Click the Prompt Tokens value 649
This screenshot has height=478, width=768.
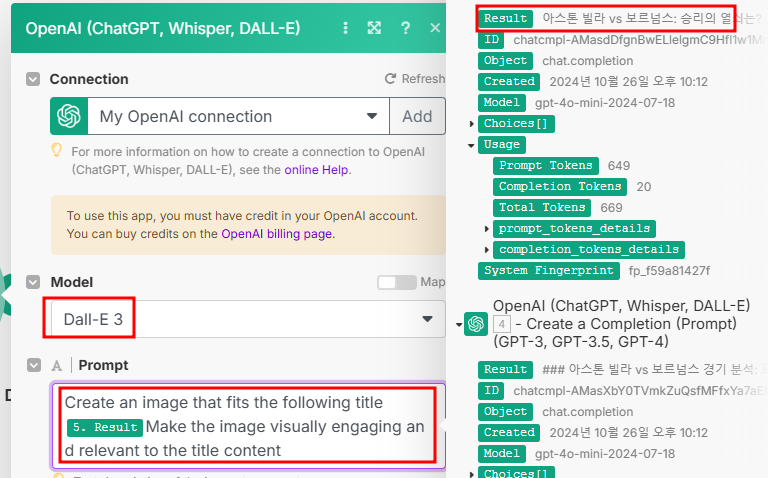pos(619,166)
